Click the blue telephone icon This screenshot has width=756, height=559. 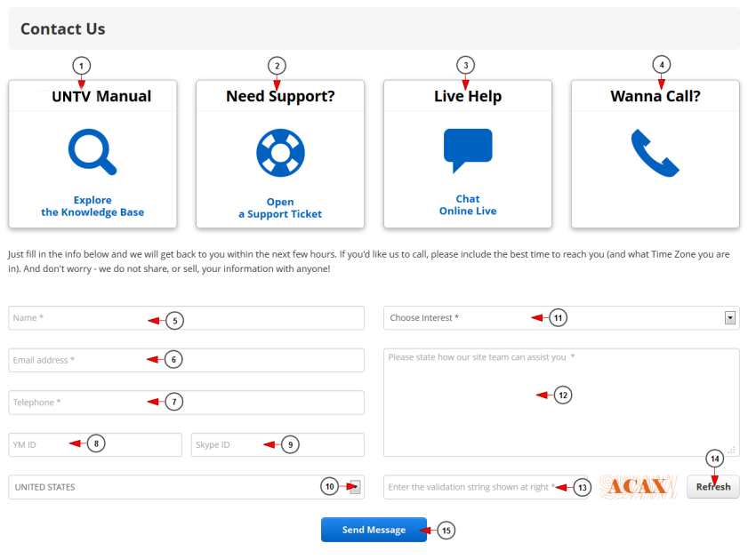(x=655, y=153)
